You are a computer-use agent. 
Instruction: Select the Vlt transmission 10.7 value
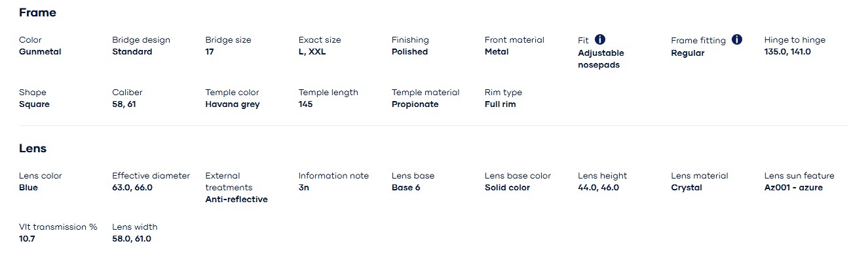[27, 239]
